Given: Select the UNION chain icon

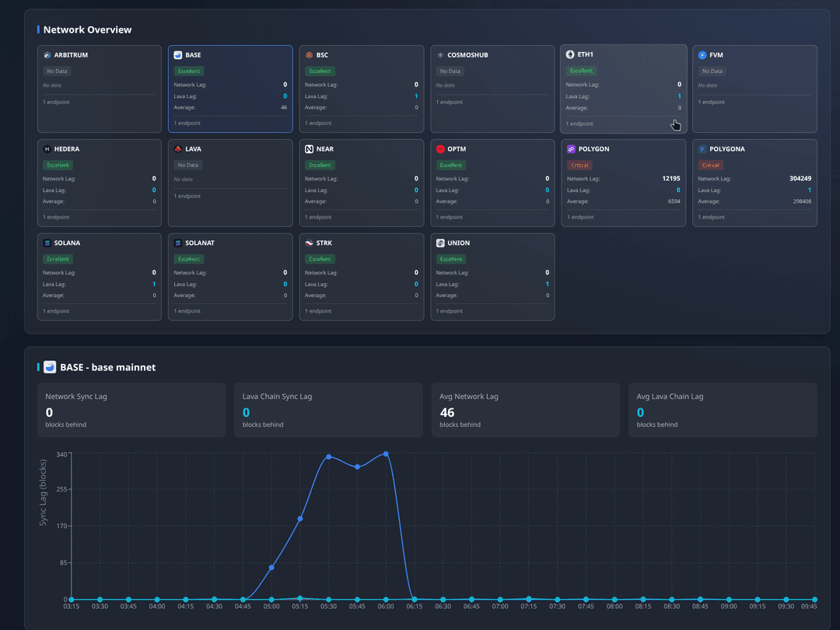Looking at the screenshot, I should (440, 243).
